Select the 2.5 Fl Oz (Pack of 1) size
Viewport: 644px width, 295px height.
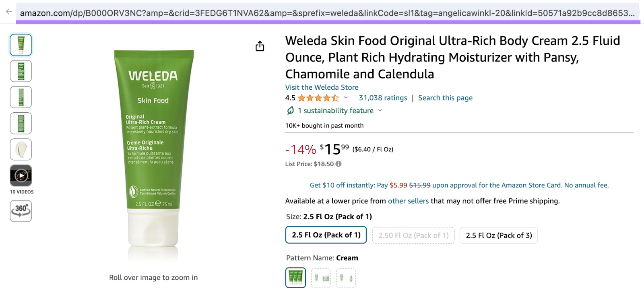(325, 235)
